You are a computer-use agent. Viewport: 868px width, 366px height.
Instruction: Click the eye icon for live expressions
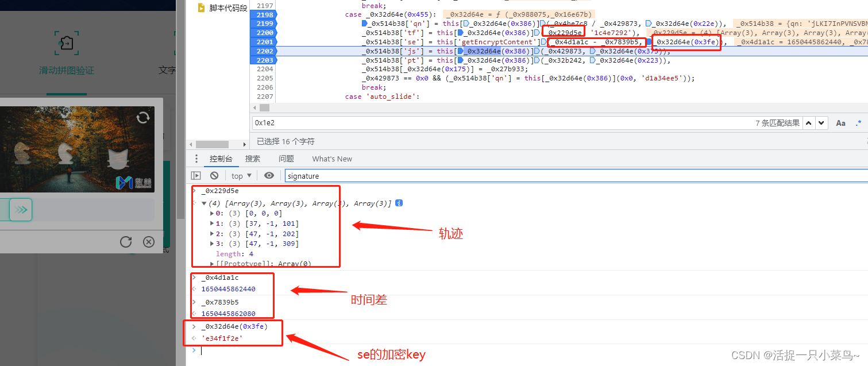[x=269, y=176]
